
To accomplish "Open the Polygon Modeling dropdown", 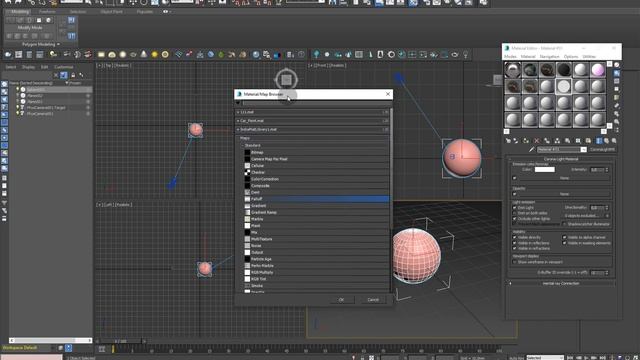I will click(40, 44).
